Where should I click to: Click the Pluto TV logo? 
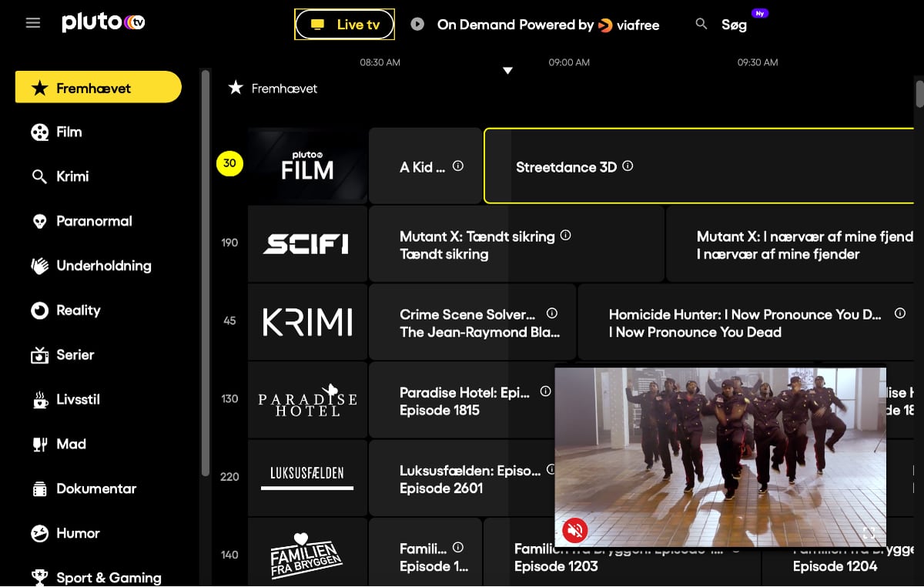coord(103,22)
